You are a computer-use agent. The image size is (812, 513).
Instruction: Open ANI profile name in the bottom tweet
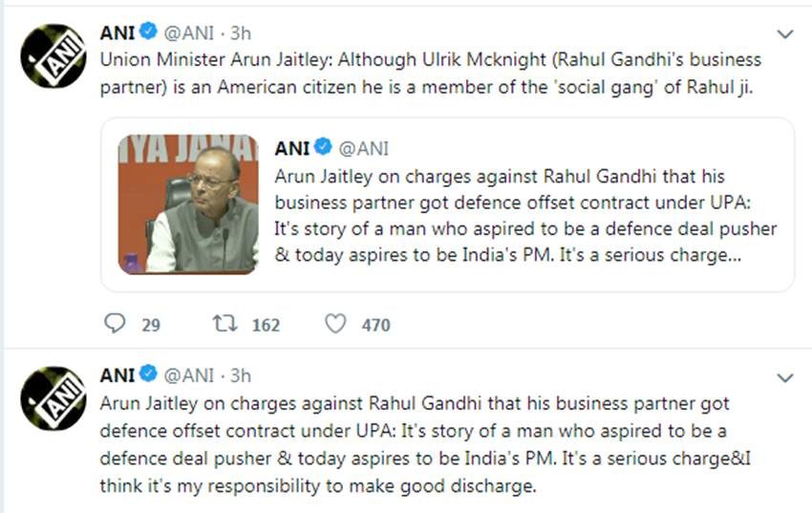(x=118, y=375)
